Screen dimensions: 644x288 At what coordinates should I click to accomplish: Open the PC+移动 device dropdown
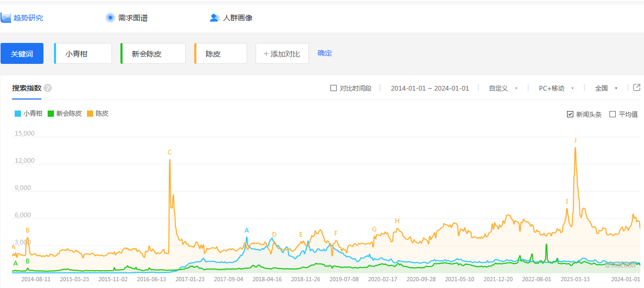(556, 88)
